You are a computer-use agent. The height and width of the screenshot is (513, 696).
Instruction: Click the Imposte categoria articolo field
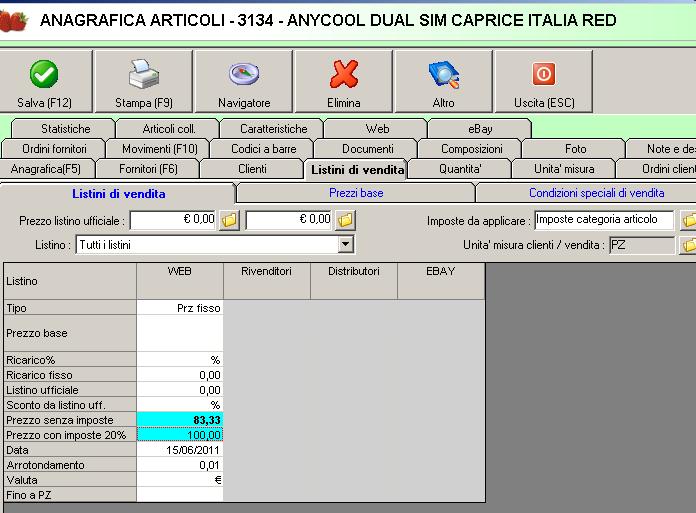[x=604, y=220]
